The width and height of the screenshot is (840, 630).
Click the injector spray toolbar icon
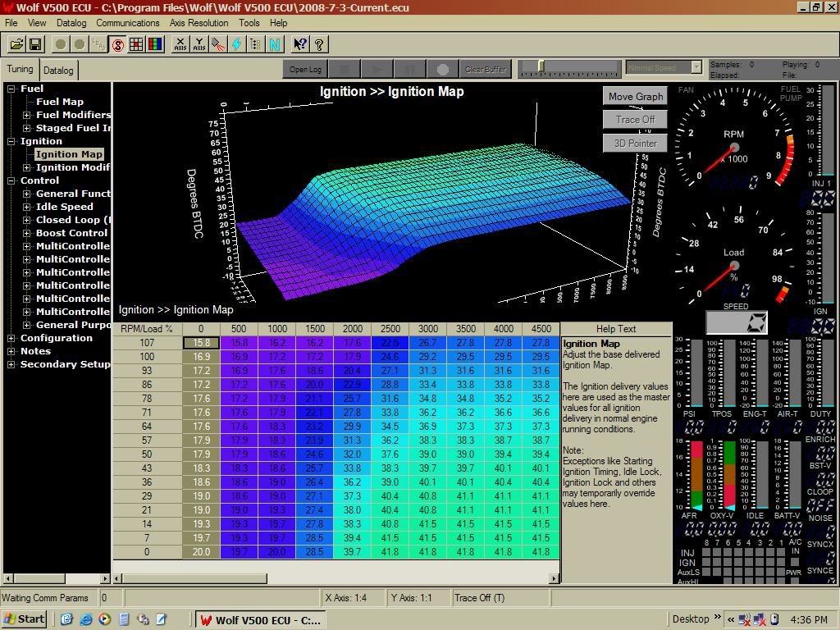[218, 44]
